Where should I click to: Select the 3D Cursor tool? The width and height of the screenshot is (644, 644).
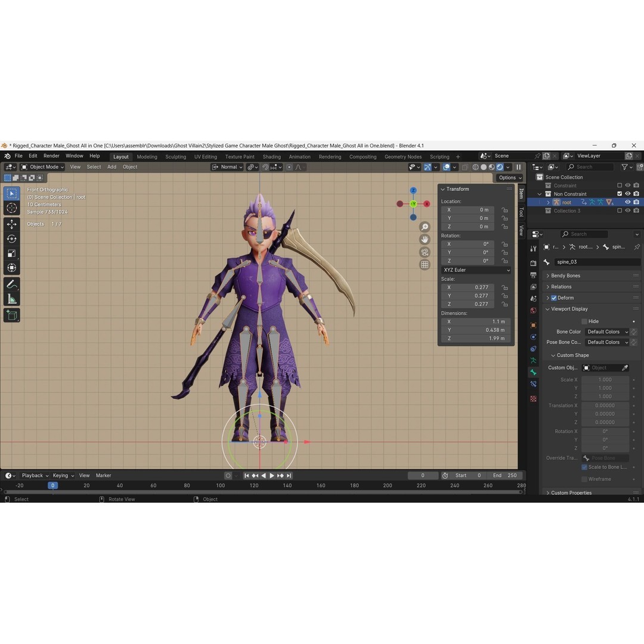click(x=11, y=208)
